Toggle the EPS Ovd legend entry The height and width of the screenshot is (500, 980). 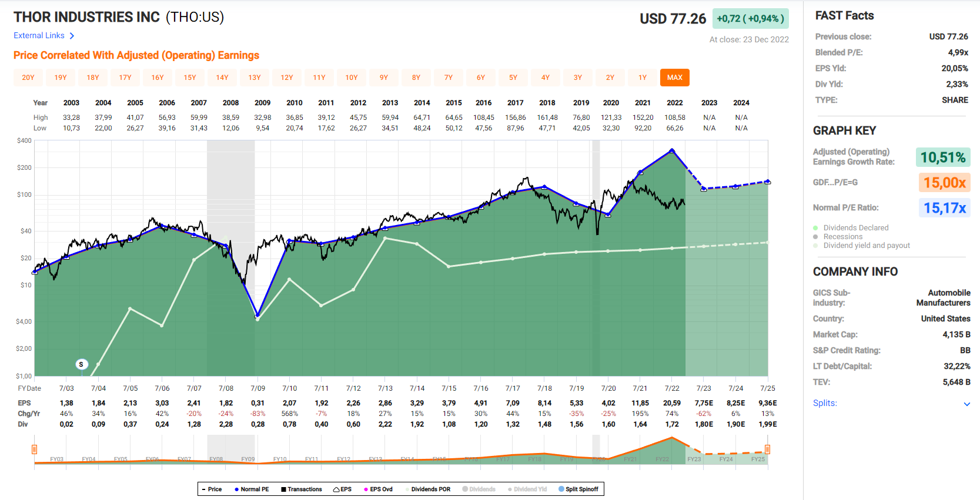378,489
